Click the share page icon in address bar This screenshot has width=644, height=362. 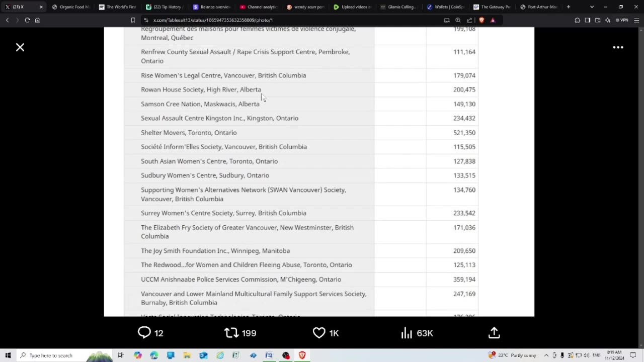pyautogui.click(x=469, y=20)
